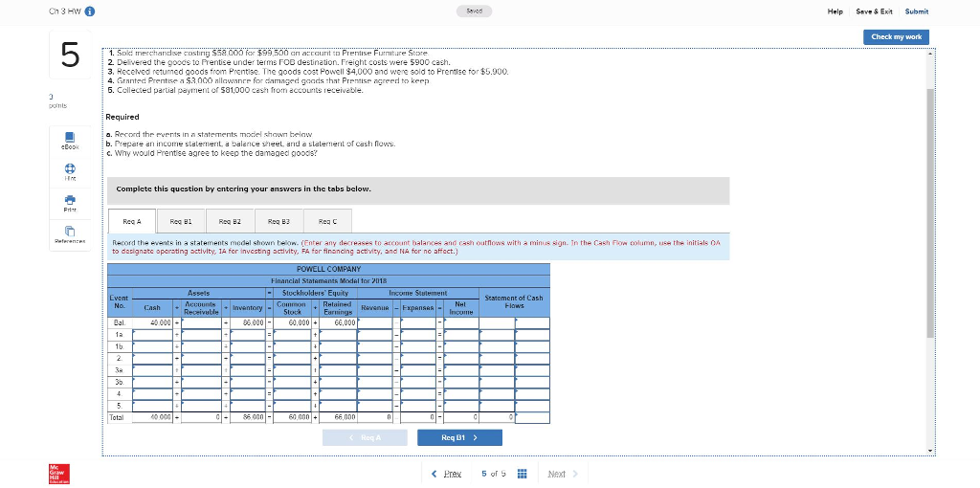Viewport: 980px width, 488px height.
Task: Click the Total Common Stock value 60,000
Action: point(300,417)
